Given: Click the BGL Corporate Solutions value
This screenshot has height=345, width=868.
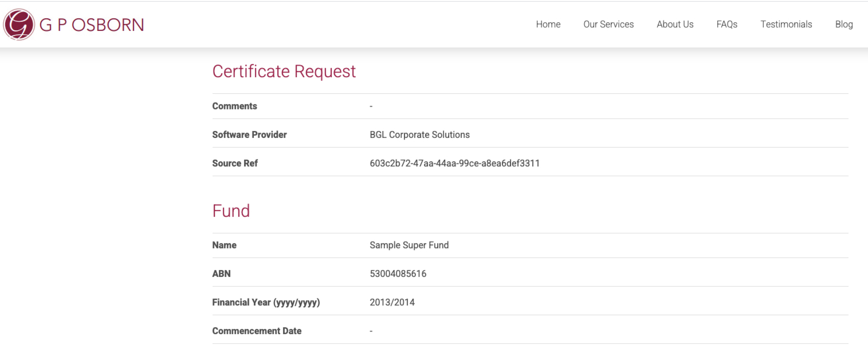Looking at the screenshot, I should click(x=419, y=135).
